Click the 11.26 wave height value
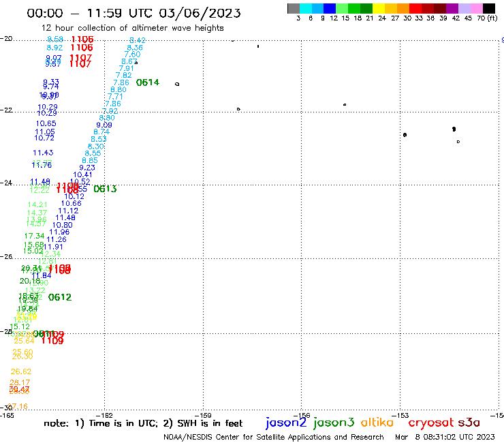This screenshot has width=504, height=443. [57, 239]
